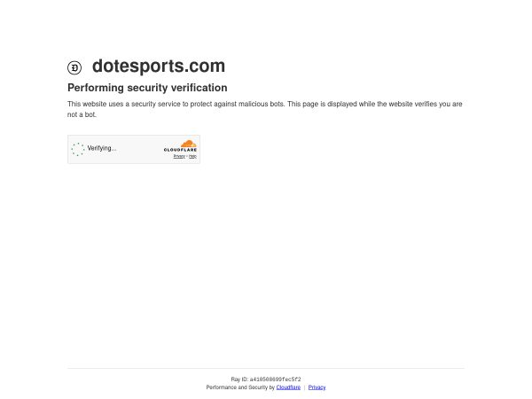
Task: Open the Cloudflare footer link
Action: (x=288, y=387)
